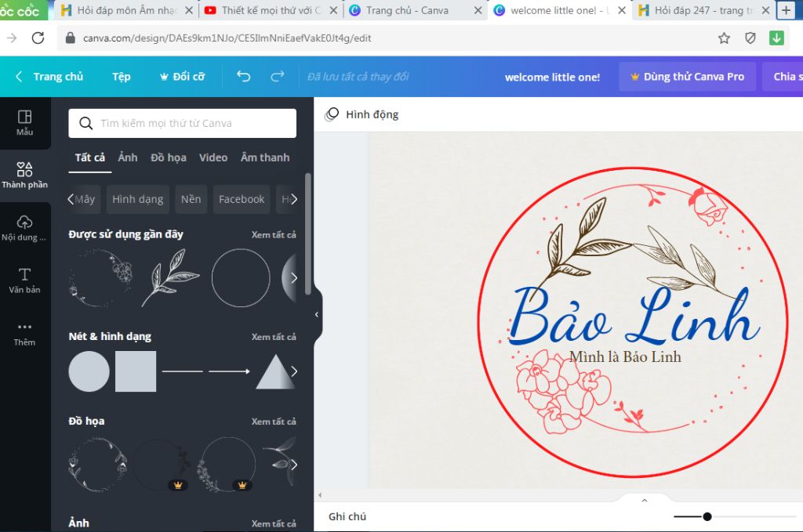The height and width of the screenshot is (532, 803).
Task: Filter by Mây chip
Action: coord(85,199)
